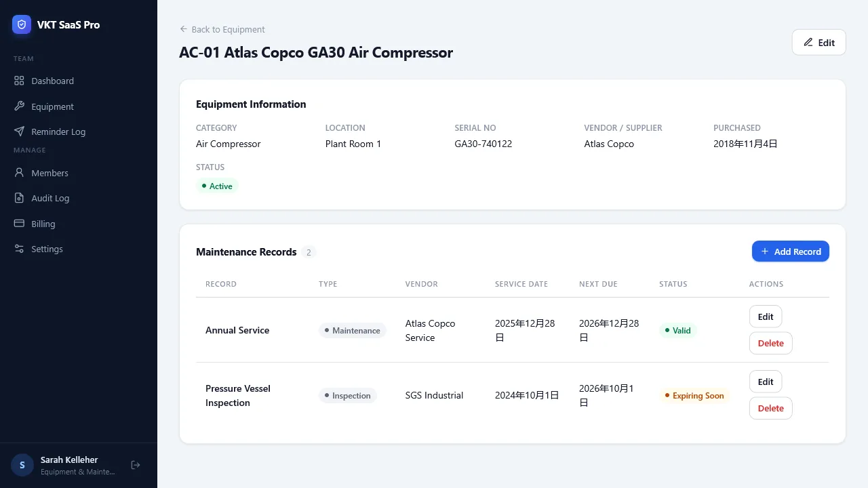The width and height of the screenshot is (868, 488).
Task: Click the Dashboard grid icon
Action: pyautogui.click(x=19, y=81)
